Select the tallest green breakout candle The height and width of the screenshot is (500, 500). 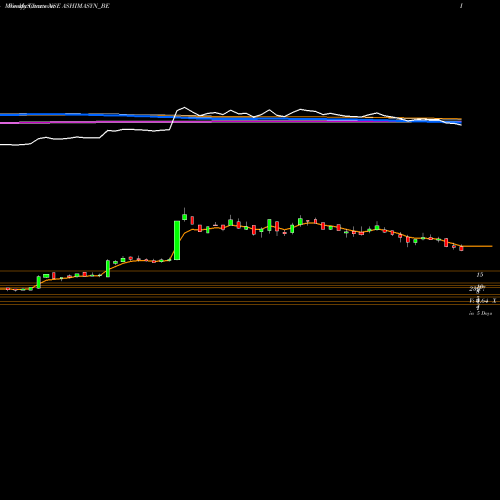pos(177,240)
